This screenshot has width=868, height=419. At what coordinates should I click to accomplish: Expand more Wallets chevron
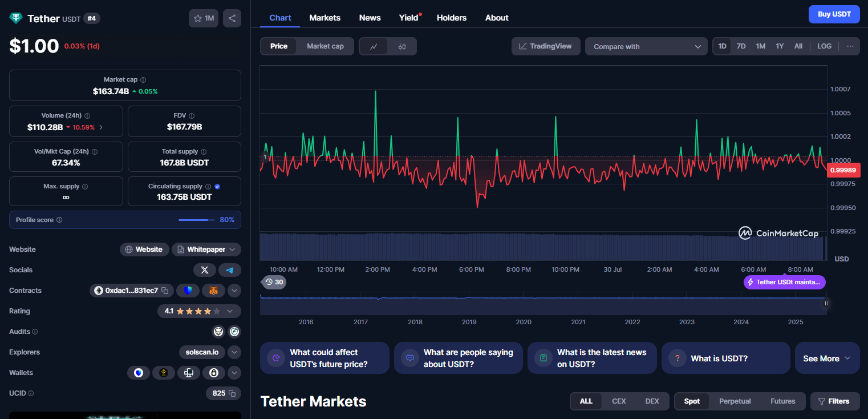click(x=234, y=373)
